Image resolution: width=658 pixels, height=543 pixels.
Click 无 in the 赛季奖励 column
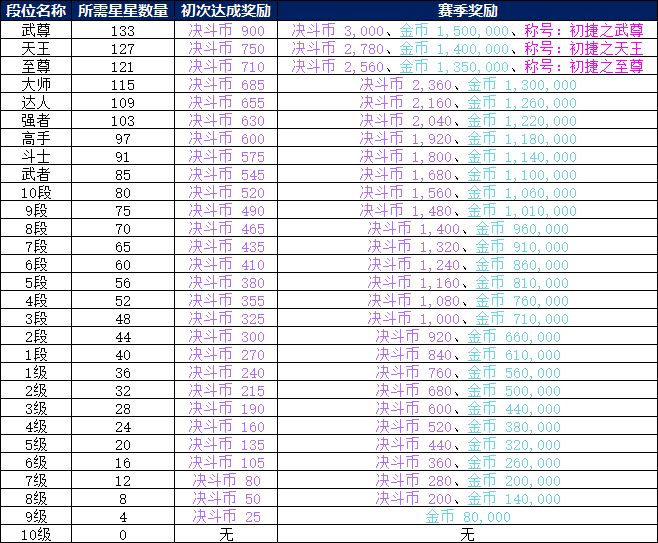click(467, 534)
